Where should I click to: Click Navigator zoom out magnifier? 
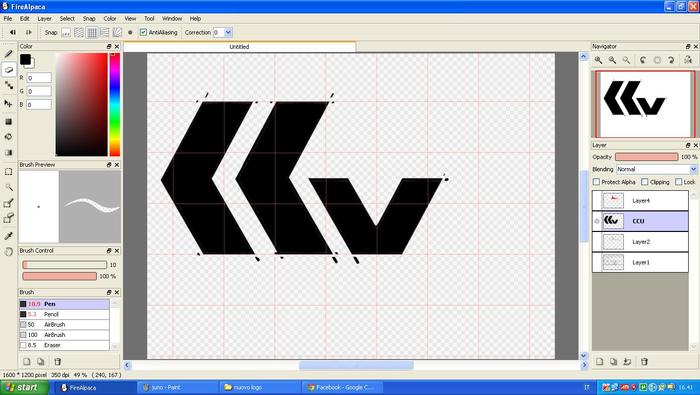612,60
